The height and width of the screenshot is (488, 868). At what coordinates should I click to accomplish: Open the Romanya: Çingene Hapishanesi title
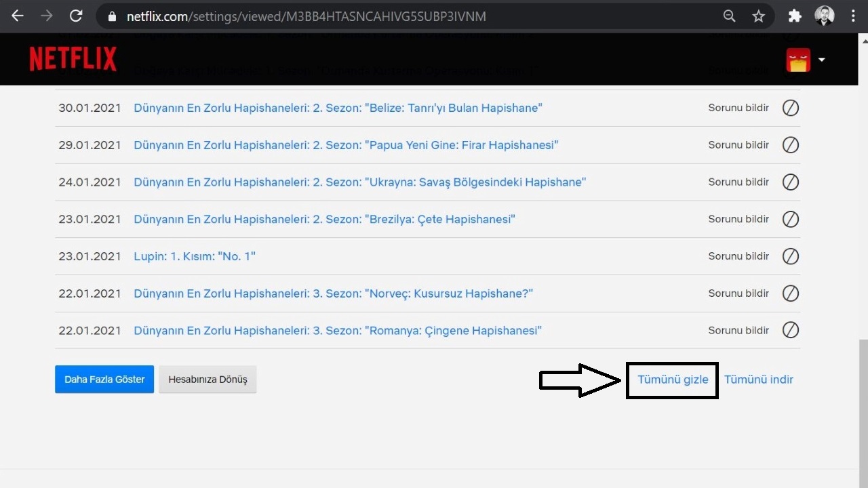click(338, 330)
